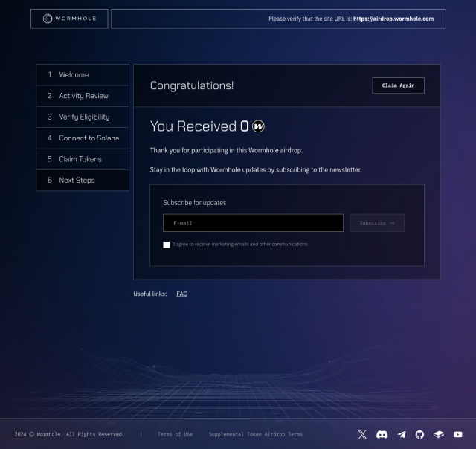Image resolution: width=476 pixels, height=449 pixels.
Task: Open step 6 Next Steps
Action: tap(83, 180)
